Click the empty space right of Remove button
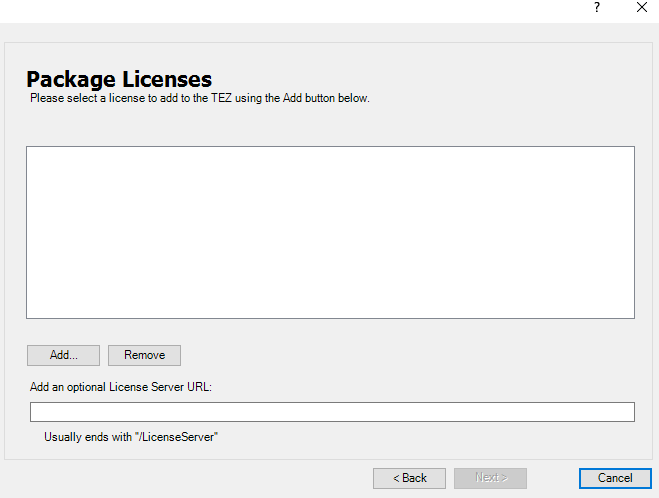 pyautogui.click(x=400, y=355)
